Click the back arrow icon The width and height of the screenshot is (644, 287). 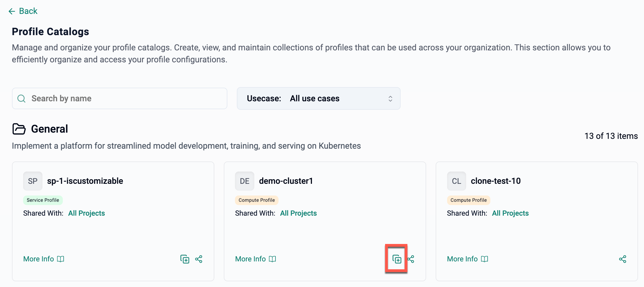pos(12,11)
